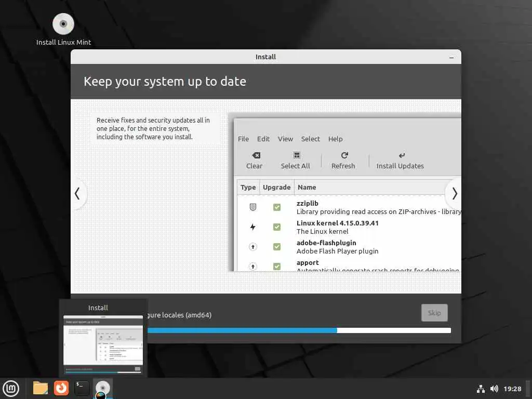Open the Select menu in the slideshow
532x399 pixels.
[311, 139]
